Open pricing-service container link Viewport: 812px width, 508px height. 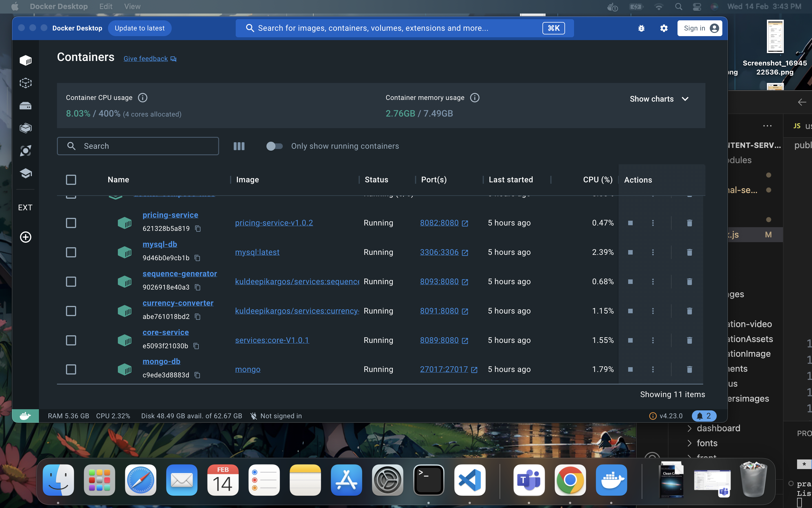point(170,215)
